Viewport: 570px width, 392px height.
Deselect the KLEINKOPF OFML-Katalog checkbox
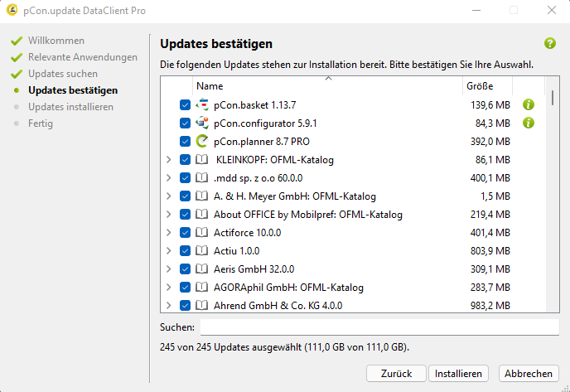185,159
